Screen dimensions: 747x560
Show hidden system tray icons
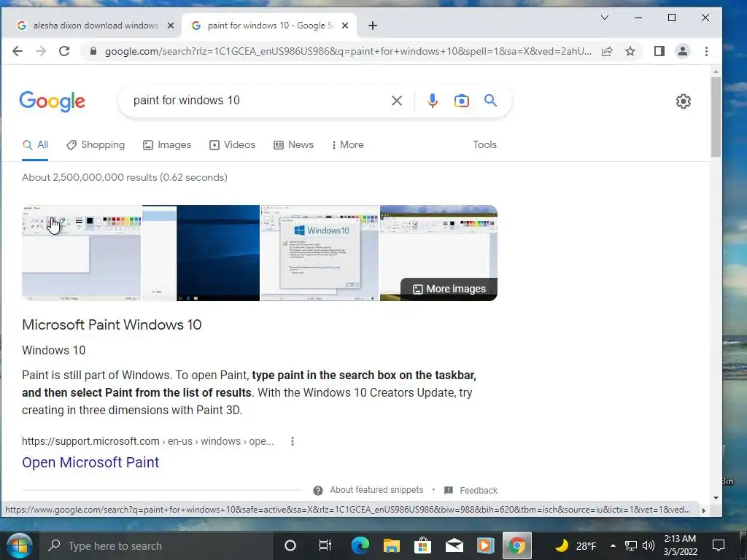(x=613, y=545)
